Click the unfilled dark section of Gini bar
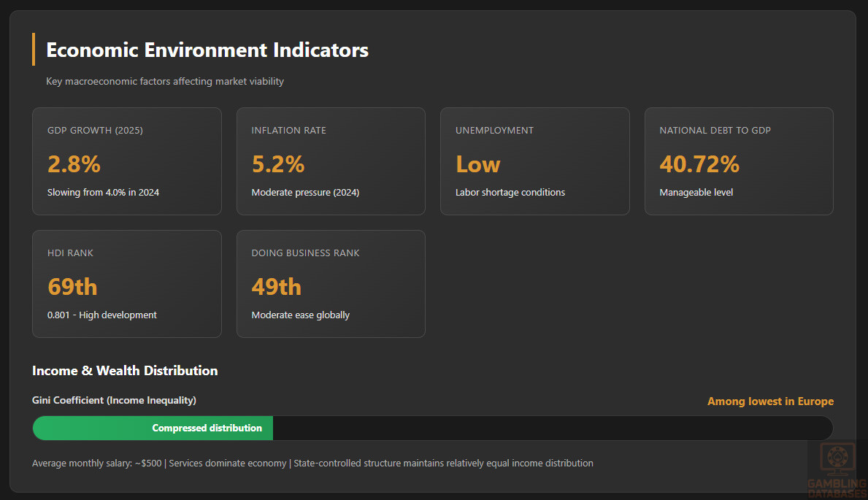This screenshot has height=500, width=868. (552, 428)
